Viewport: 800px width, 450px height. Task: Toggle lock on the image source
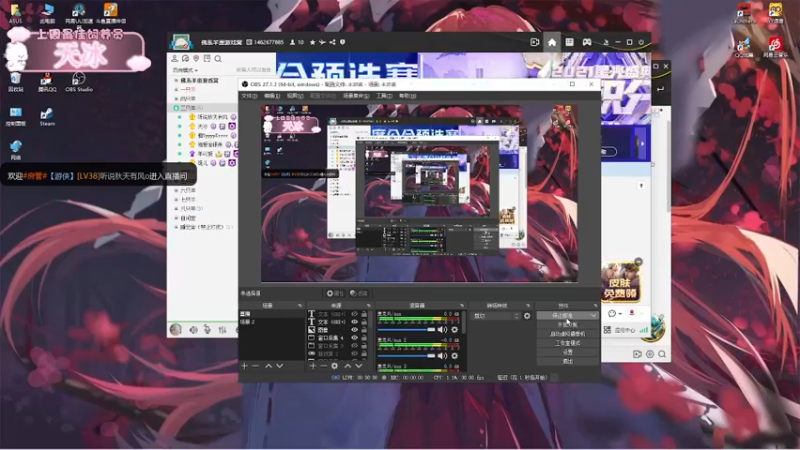coord(364,330)
